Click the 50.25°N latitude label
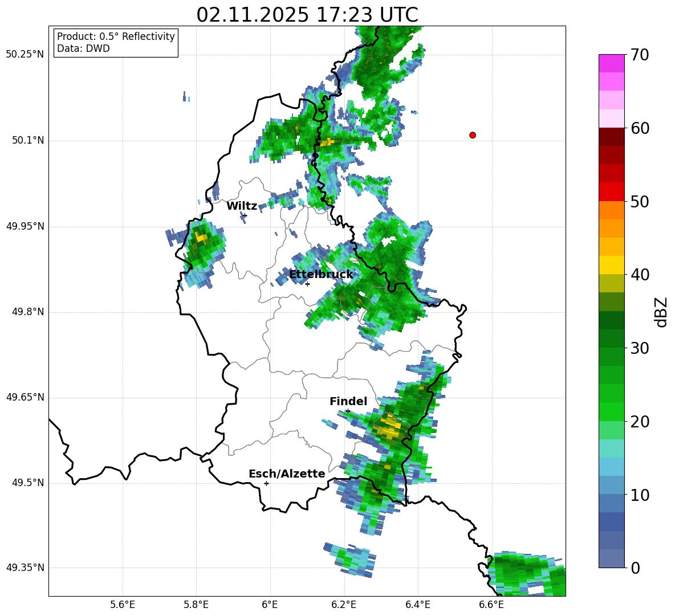This screenshot has height=616, width=675. (25, 55)
